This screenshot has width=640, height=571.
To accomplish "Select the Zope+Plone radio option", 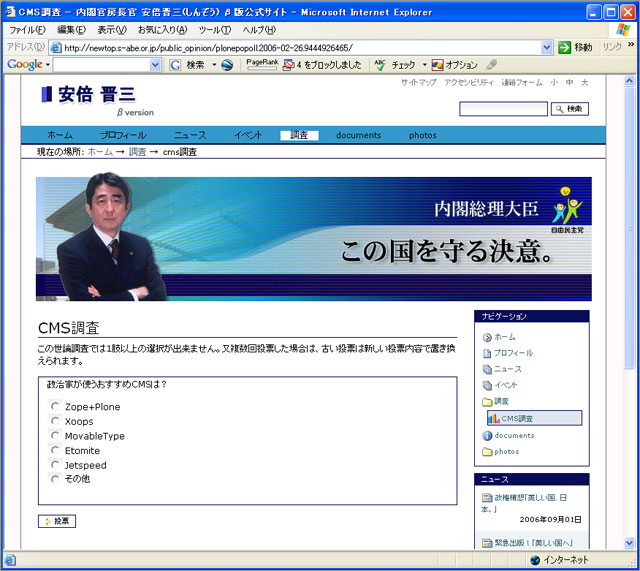I will tap(55, 407).
